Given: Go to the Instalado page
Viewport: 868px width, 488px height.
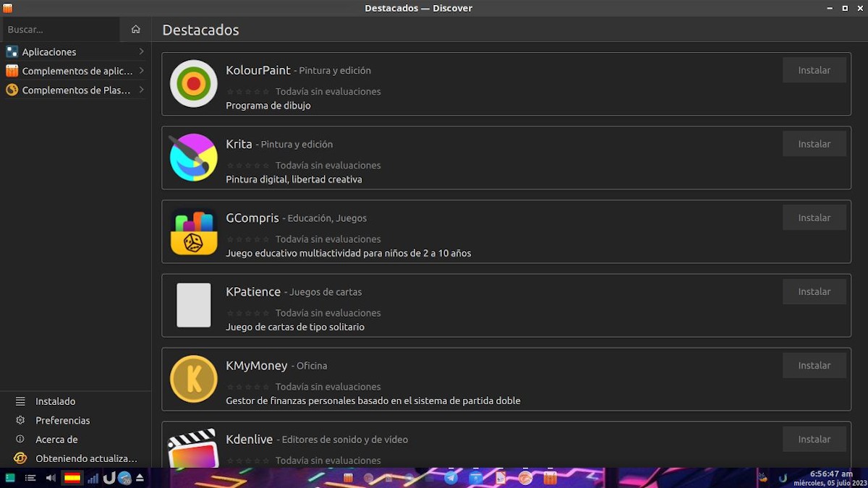Looking at the screenshot, I should 75,401.
